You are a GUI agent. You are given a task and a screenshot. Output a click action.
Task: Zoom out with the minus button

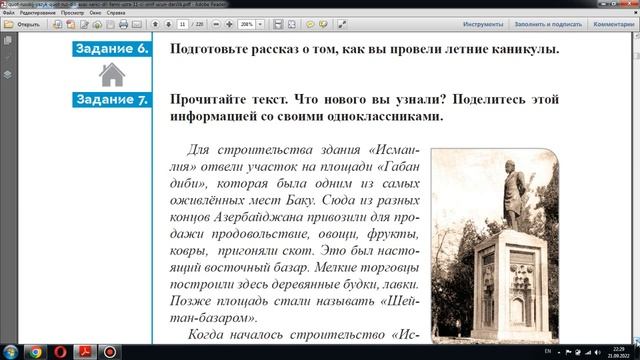(x=216, y=24)
